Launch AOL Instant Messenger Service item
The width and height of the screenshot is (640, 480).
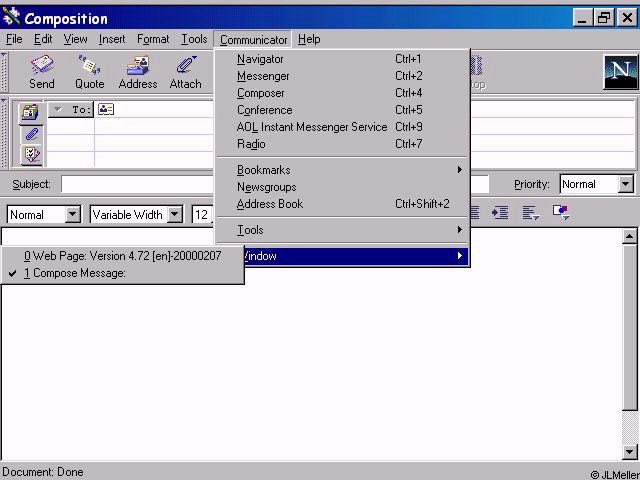pyautogui.click(x=342, y=127)
